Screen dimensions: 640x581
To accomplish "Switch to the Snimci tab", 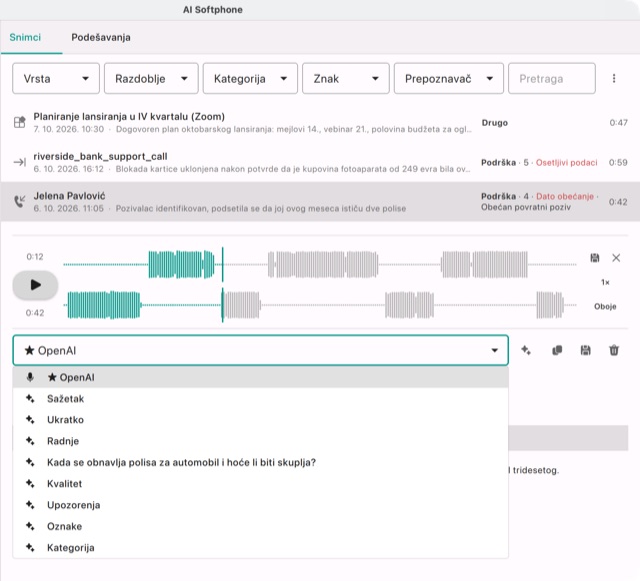I will pyautogui.click(x=25, y=38).
